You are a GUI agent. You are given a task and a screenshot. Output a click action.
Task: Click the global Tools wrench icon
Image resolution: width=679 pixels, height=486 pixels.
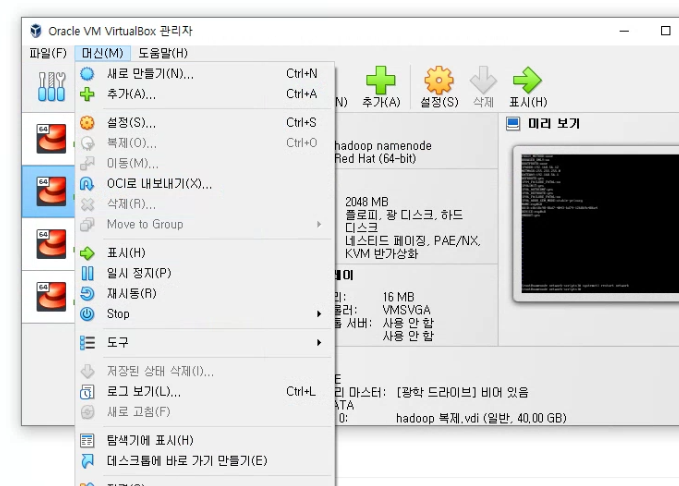pyautogui.click(x=52, y=87)
